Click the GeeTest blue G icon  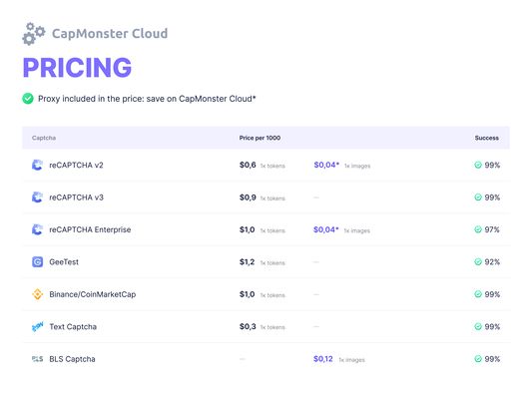point(37,262)
